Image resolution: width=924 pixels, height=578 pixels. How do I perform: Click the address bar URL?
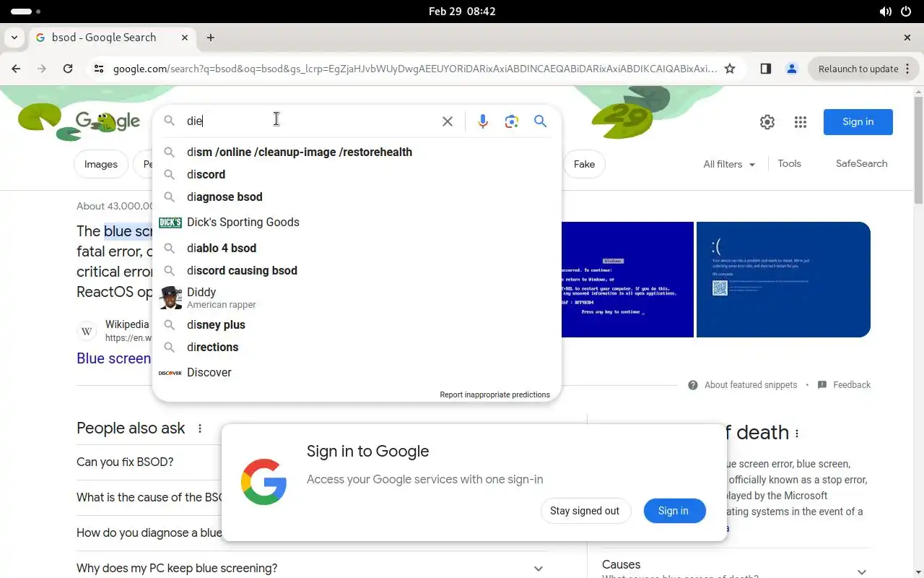(415, 69)
